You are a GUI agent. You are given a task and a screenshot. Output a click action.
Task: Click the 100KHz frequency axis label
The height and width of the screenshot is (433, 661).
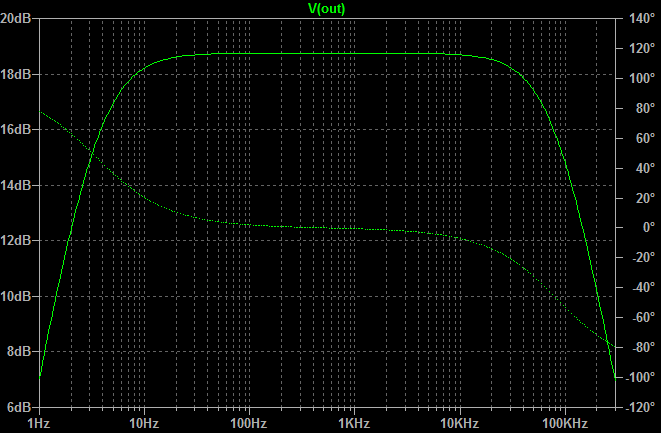pos(565,423)
